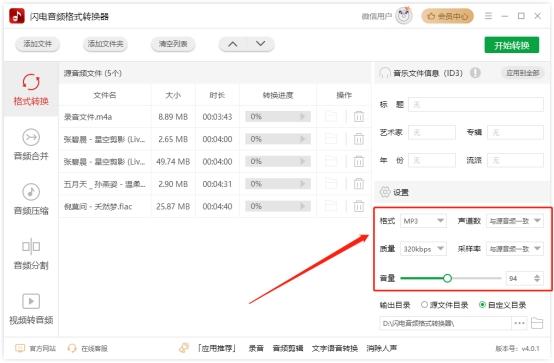Open the 视频转音频 video to audio tool
554x363 pixels.
point(31,309)
